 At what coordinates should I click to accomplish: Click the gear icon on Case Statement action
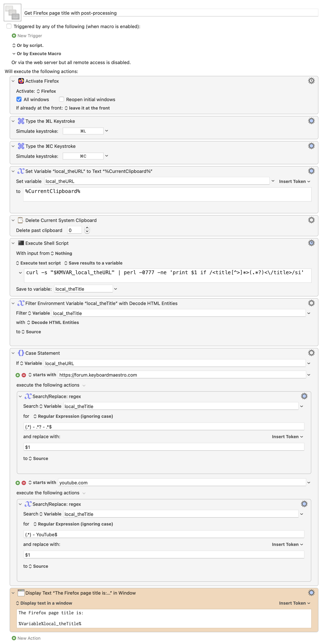click(311, 353)
